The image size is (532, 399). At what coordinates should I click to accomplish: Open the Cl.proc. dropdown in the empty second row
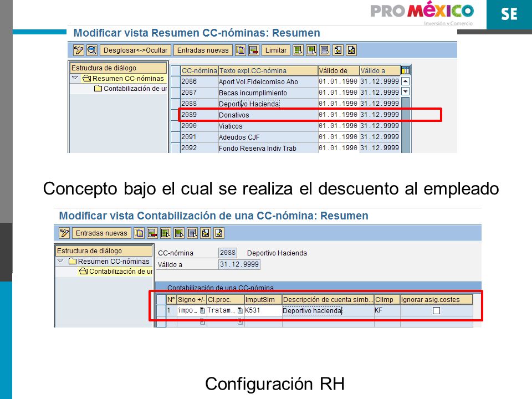pos(240,321)
